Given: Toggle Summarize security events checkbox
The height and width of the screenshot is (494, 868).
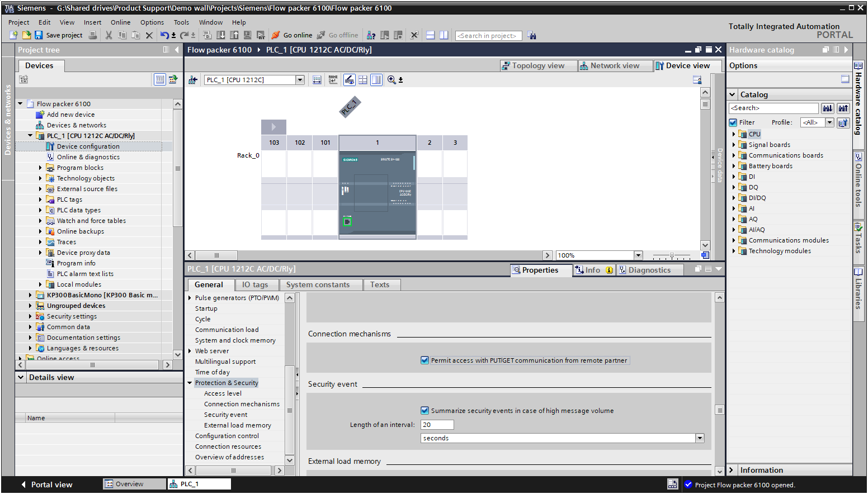Looking at the screenshot, I should point(424,411).
